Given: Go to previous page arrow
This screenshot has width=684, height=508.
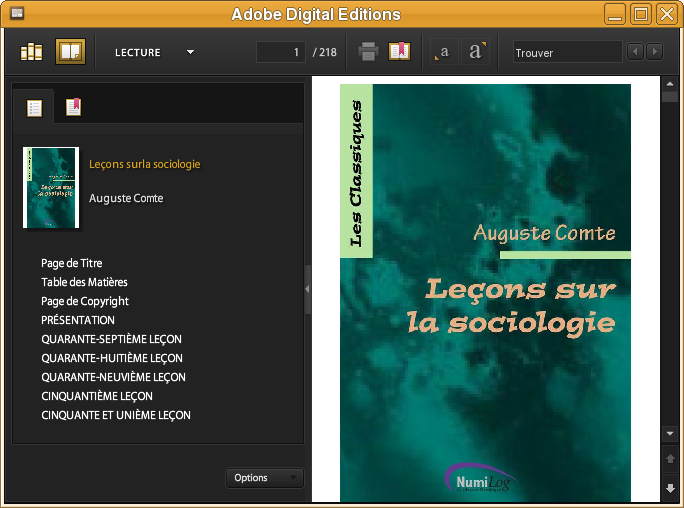Looking at the screenshot, I should pos(670,459).
